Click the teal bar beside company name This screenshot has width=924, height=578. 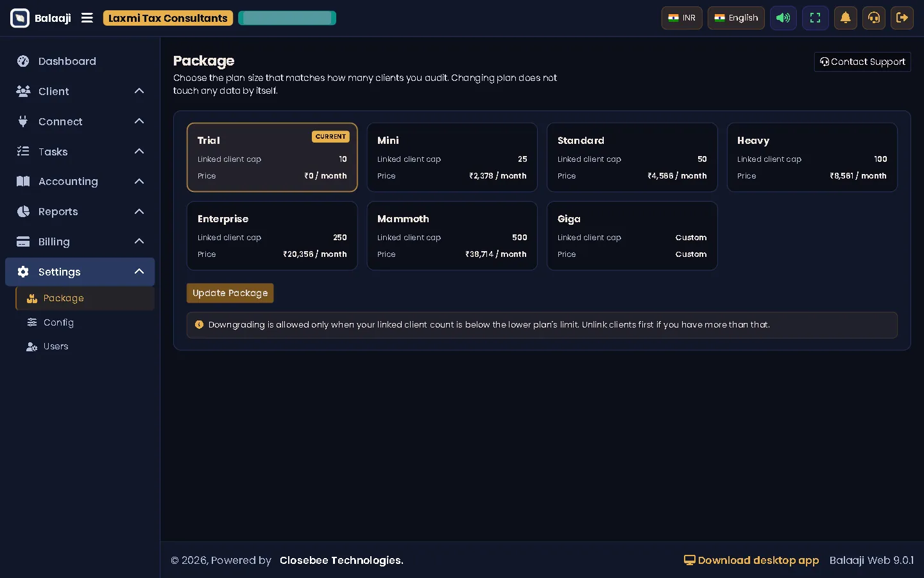287,18
